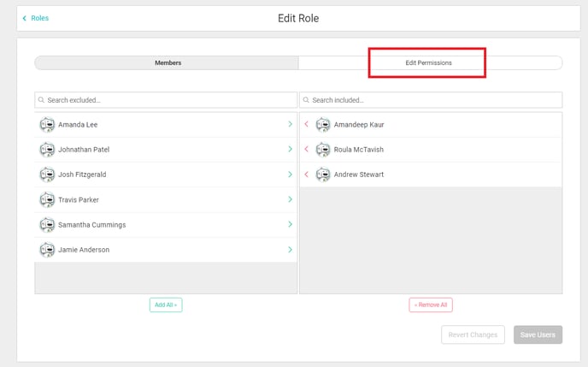
Task: Add Josh Fitzgerald using right arrow
Action: point(291,175)
